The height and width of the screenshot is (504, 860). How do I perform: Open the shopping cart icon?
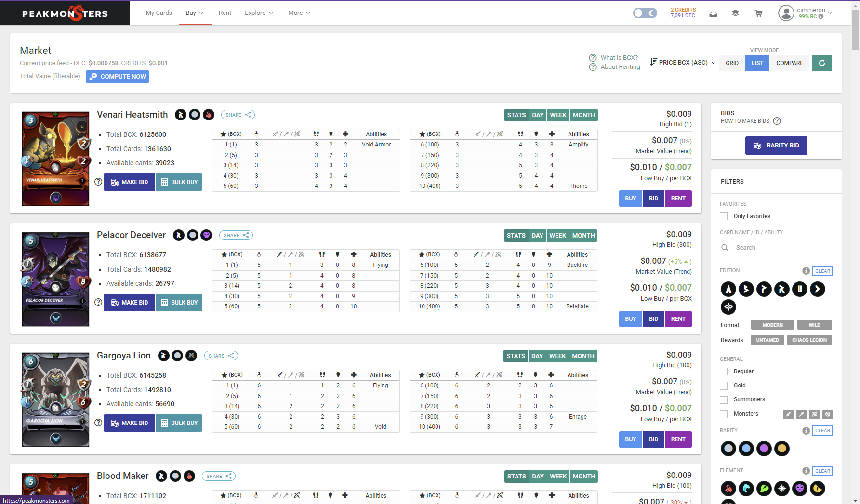[x=758, y=13]
